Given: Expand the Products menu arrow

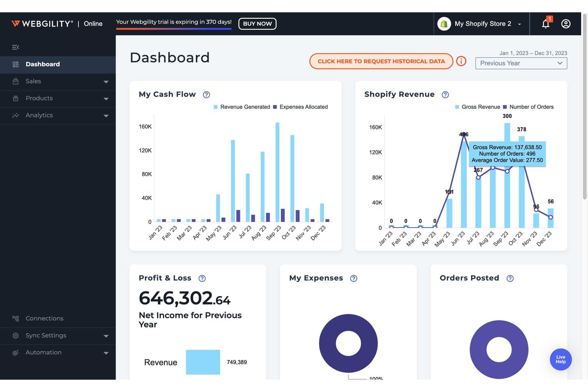Looking at the screenshot, I should [106, 99].
